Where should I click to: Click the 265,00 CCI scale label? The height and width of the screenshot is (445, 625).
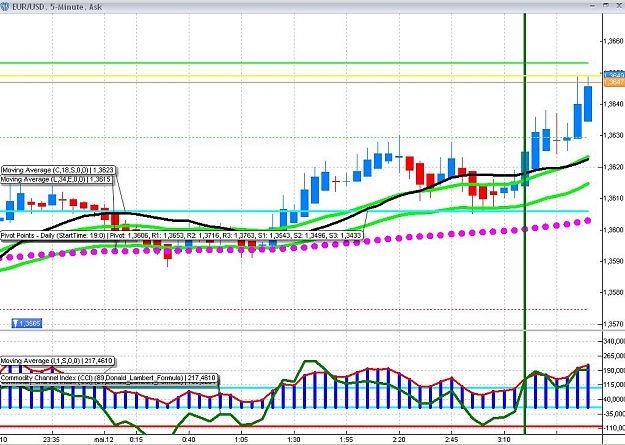tap(614, 356)
